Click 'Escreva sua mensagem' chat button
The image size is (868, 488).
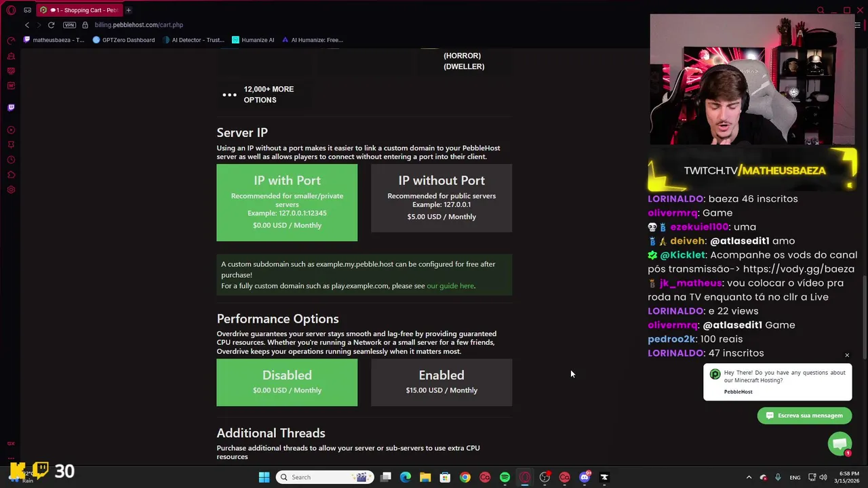pyautogui.click(x=804, y=415)
